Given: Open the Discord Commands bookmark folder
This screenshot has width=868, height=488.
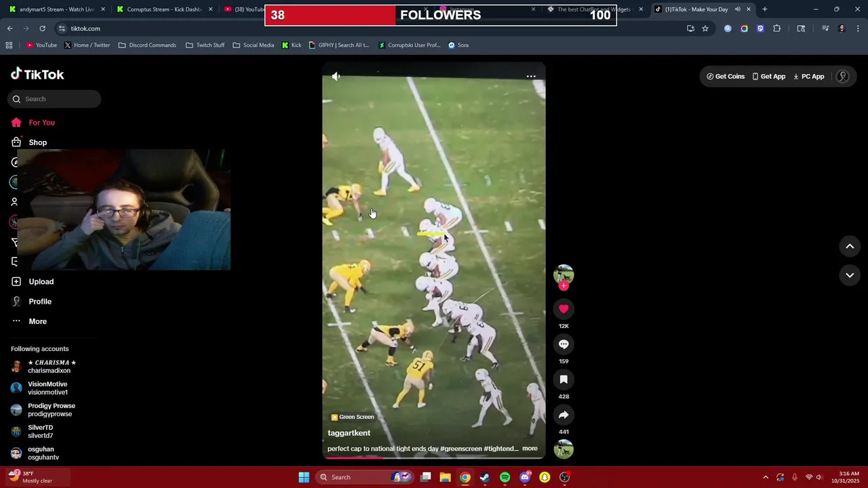Looking at the screenshot, I should point(147,45).
